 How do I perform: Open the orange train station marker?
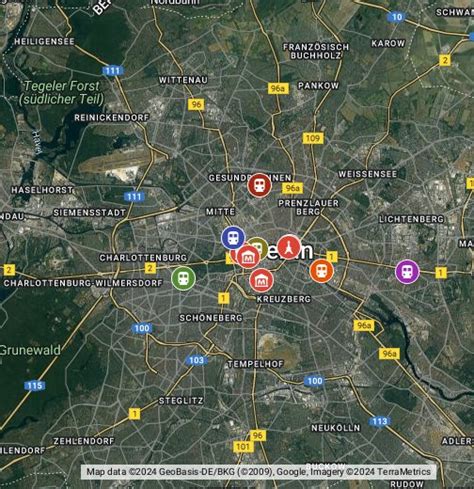click(x=322, y=271)
